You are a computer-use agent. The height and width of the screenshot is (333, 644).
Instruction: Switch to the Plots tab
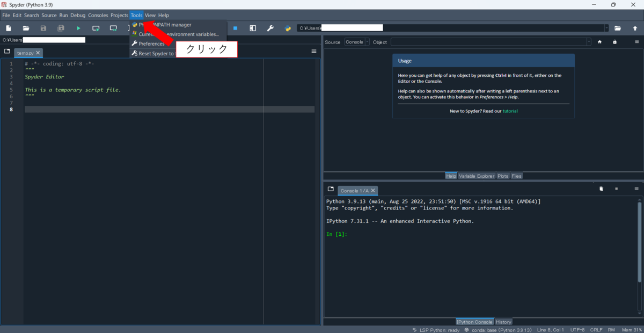(x=503, y=176)
